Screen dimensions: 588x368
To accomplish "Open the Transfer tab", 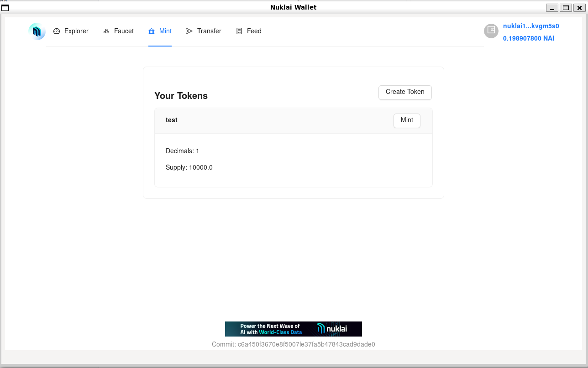I will [x=209, y=31].
